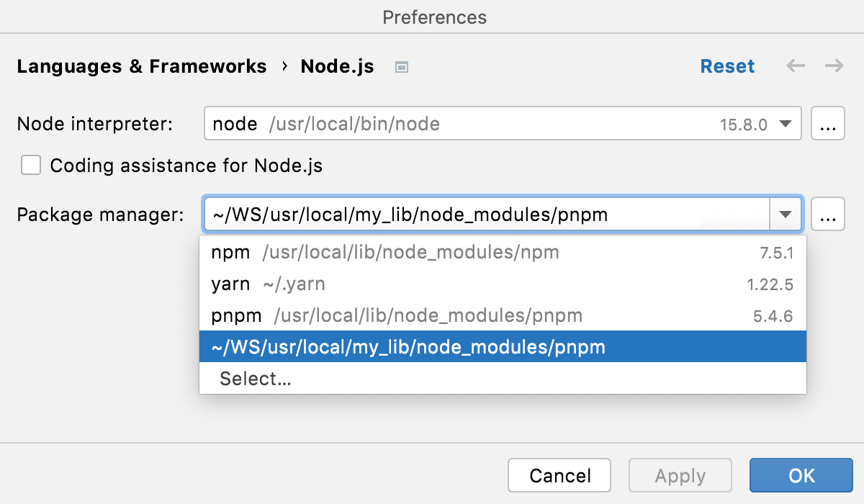Click the forward navigation arrow
This screenshot has height=504, width=864.
834,66
